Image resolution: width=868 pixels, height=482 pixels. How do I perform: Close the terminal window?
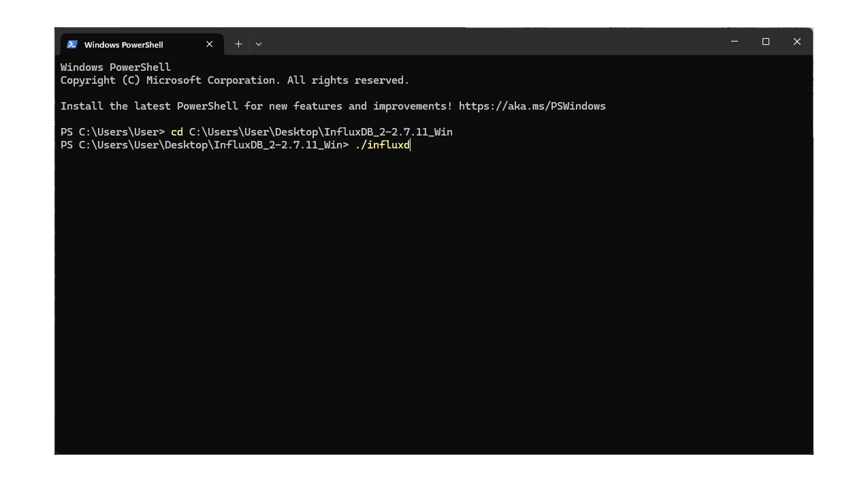(x=797, y=42)
